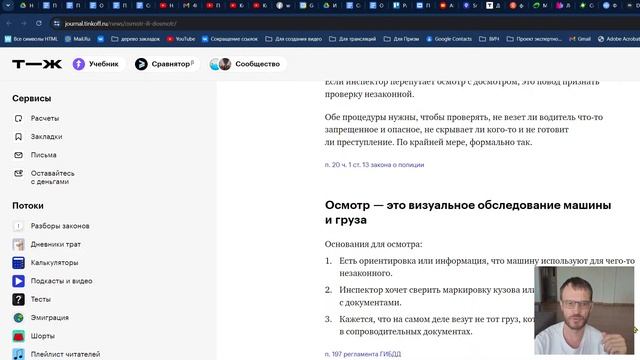Open Сокращение ссылок bookmark

click(230, 39)
